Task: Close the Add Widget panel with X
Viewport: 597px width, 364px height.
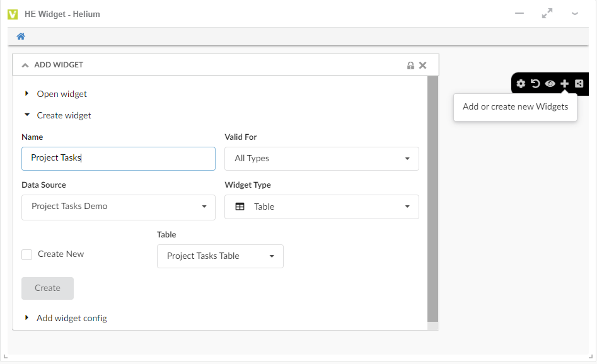Action: (423, 65)
